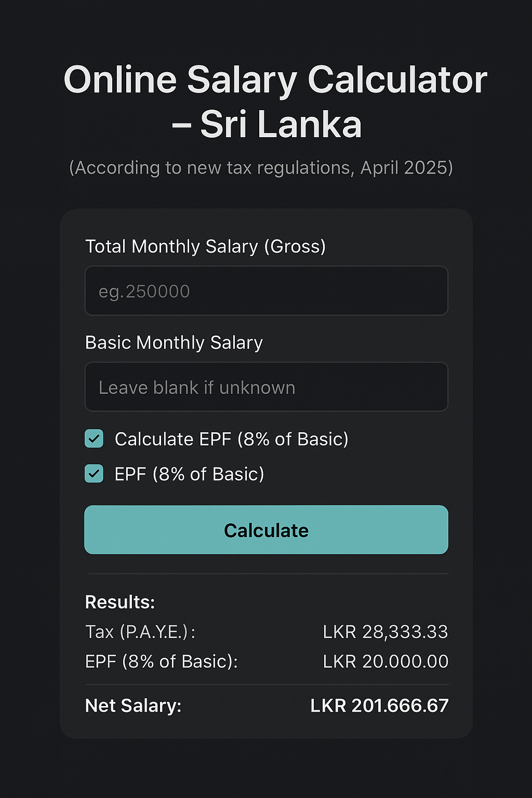This screenshot has width=532, height=798.
Task: Click the "Online Salary Calculator – Sri Lanka" title
Action: 275,102
